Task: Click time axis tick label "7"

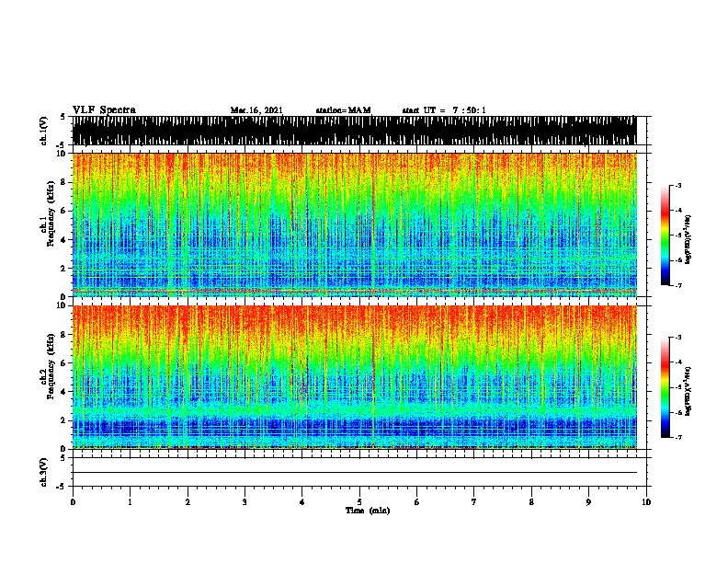Action: pos(474,502)
